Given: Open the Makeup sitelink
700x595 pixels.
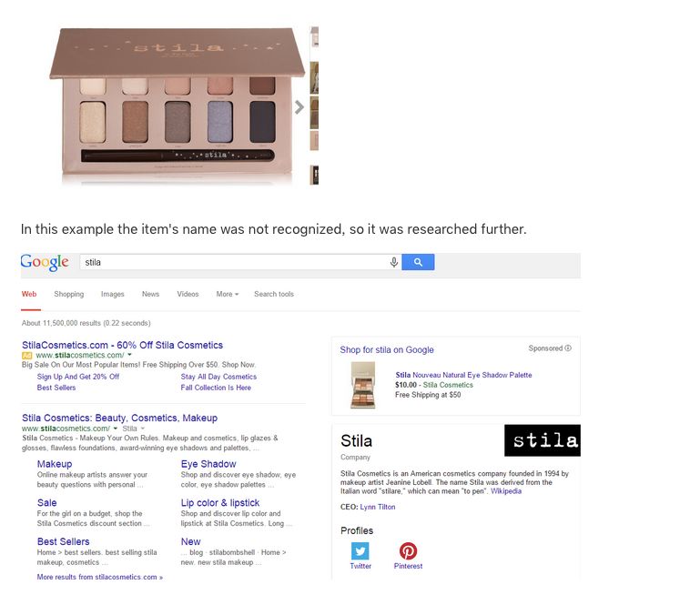Looking at the screenshot, I should [55, 464].
